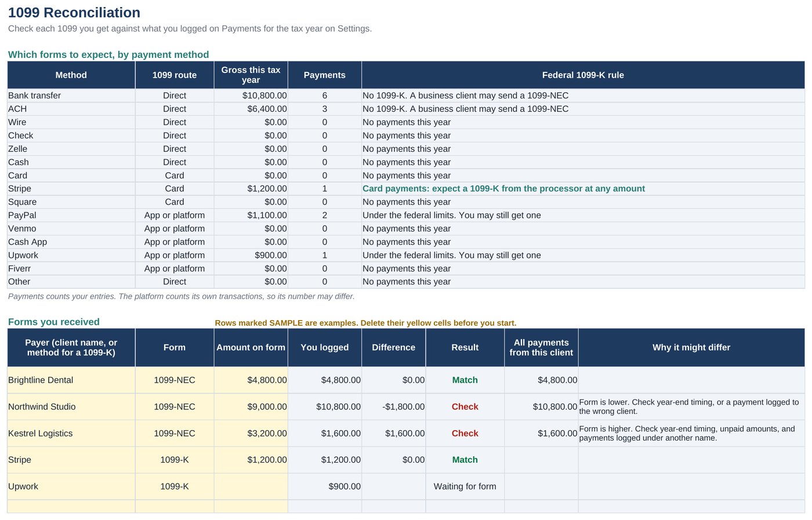Click the 'Kestrel Logistics' payer cell

point(71,434)
